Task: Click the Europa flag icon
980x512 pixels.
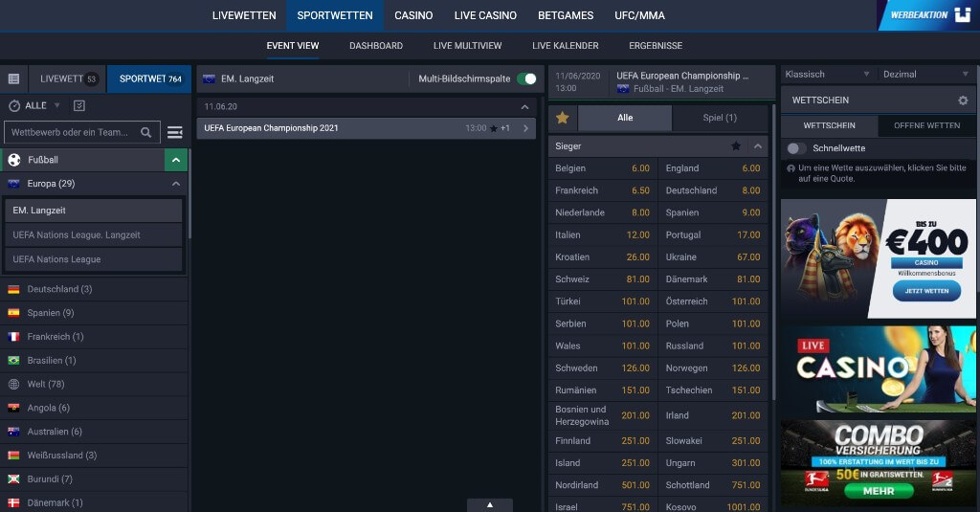Action: pyautogui.click(x=13, y=184)
